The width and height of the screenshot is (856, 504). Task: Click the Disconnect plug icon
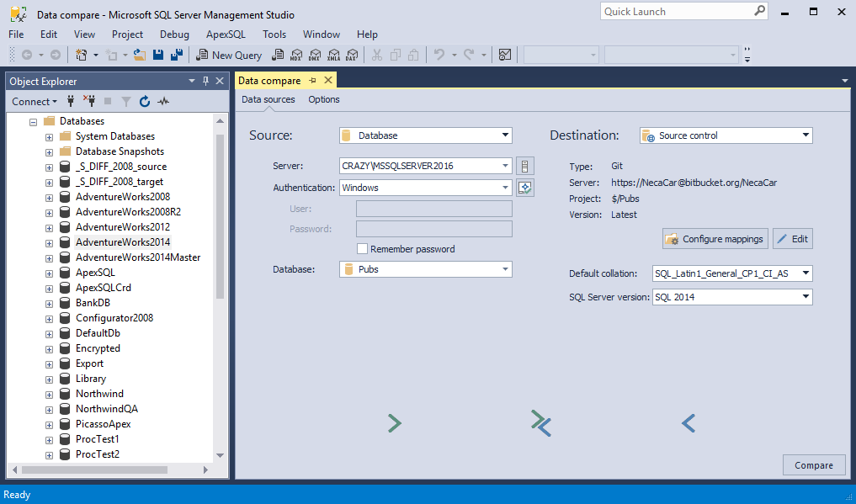[x=89, y=101]
